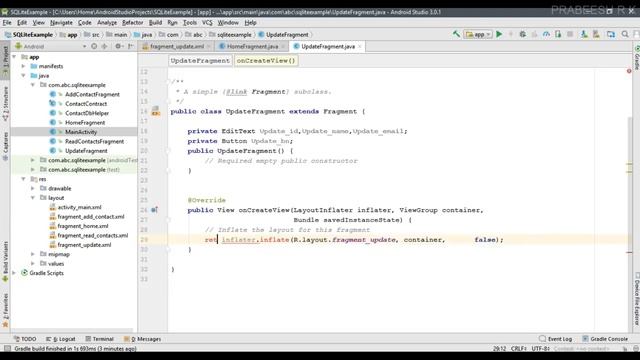This screenshot has height=360, width=640.
Task: Click UTF-8 encoding in status bar
Action: (541, 349)
